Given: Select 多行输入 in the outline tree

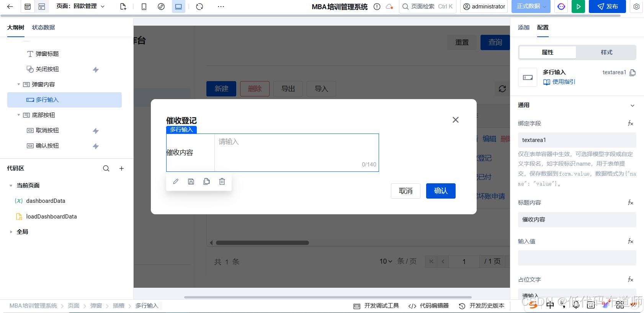Looking at the screenshot, I should 64,100.
